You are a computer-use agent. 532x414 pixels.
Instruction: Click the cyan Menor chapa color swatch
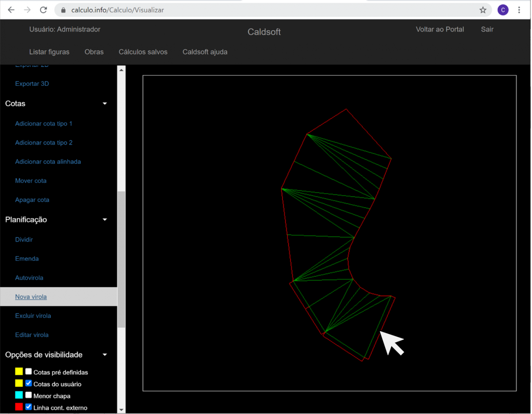pos(19,395)
